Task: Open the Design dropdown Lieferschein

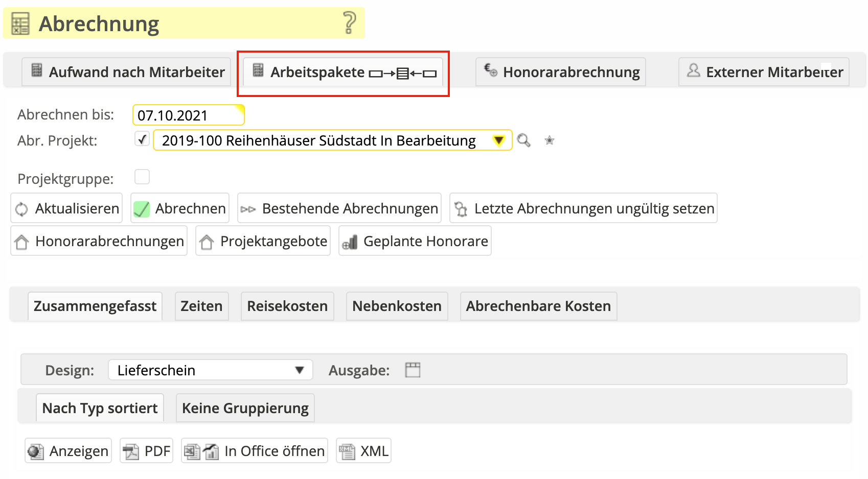Action: [210, 370]
